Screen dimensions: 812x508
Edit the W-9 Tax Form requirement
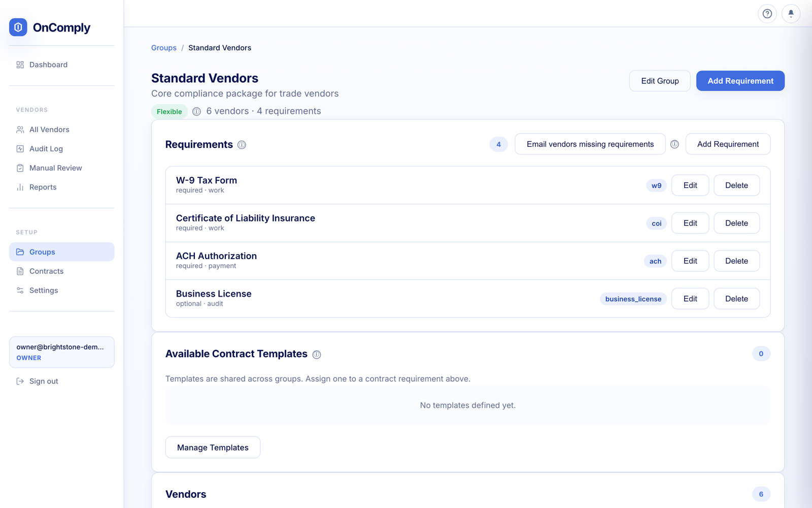[x=690, y=185]
